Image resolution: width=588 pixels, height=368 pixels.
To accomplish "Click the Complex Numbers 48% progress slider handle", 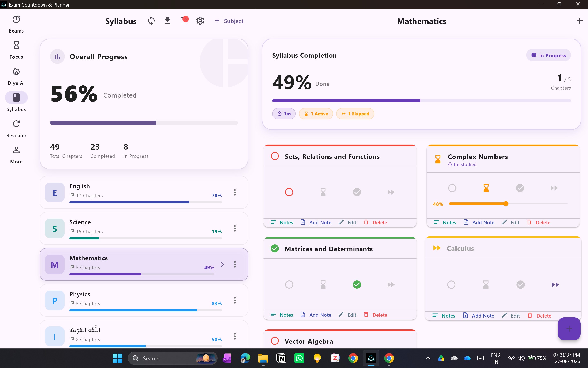I will coord(506,204).
